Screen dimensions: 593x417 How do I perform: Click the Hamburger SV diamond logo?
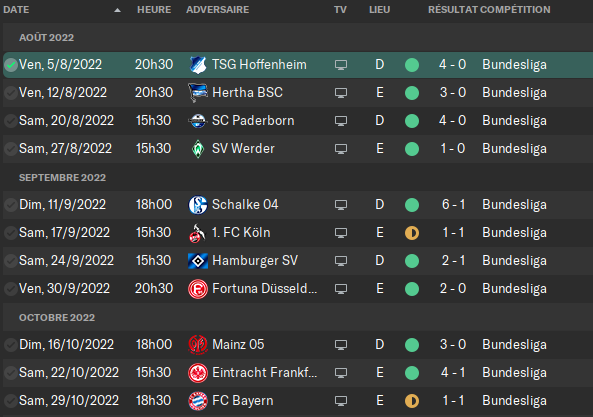[198, 261]
